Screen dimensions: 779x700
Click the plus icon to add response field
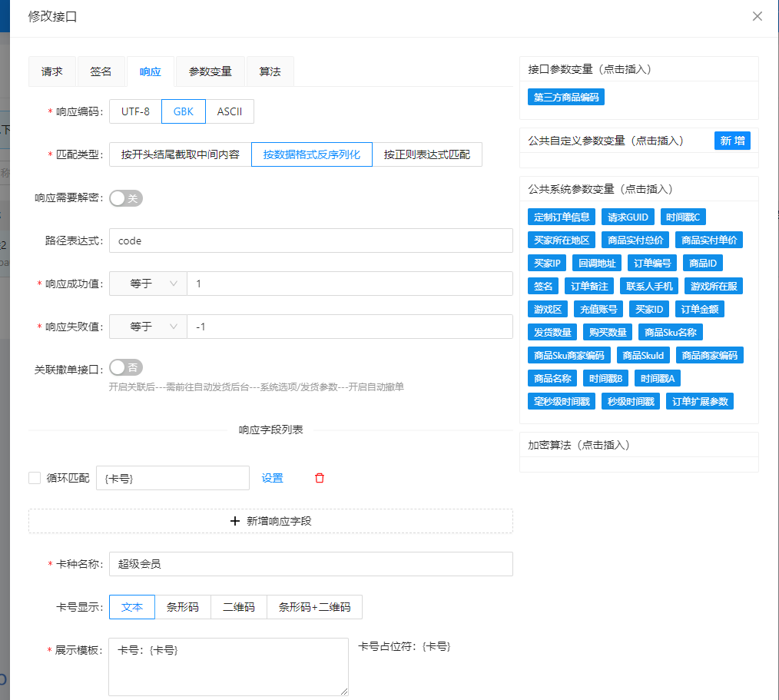235,521
